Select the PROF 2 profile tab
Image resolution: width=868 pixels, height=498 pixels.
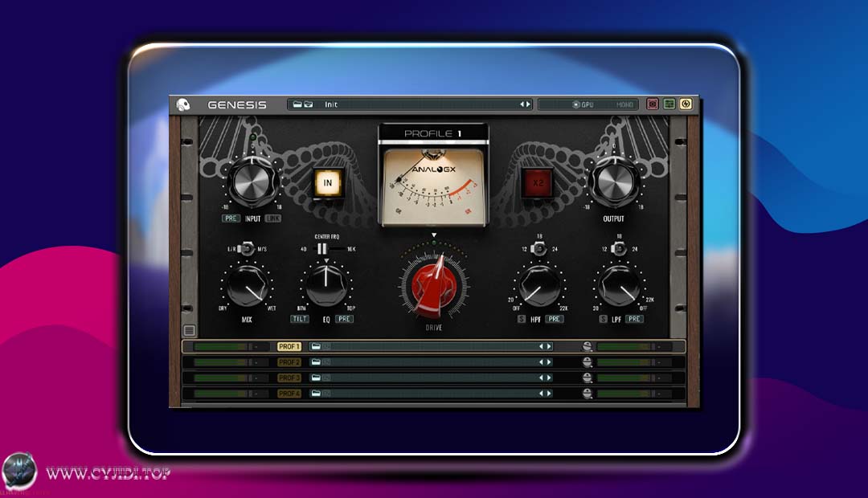289,362
